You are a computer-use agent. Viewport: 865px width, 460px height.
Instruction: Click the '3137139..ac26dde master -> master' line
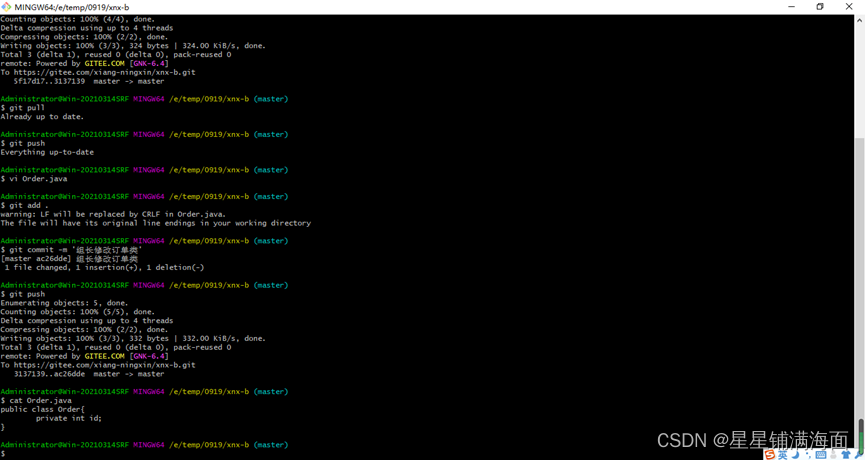click(x=89, y=373)
